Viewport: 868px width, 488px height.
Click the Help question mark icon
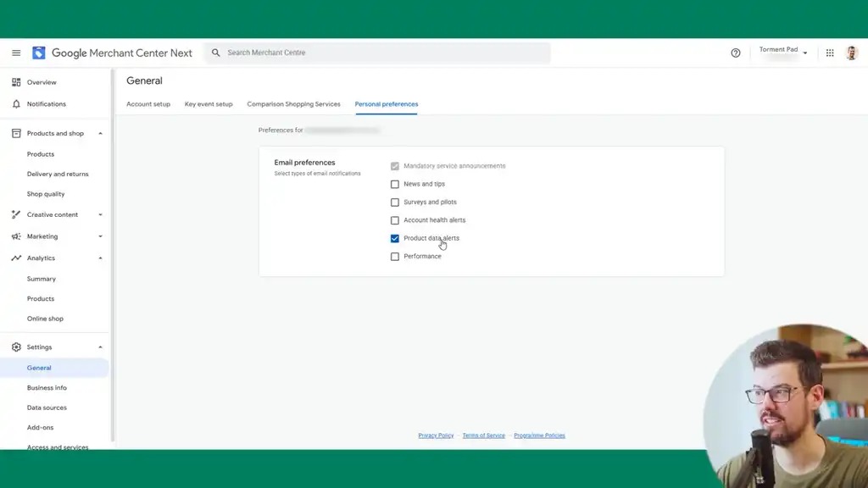click(x=735, y=53)
